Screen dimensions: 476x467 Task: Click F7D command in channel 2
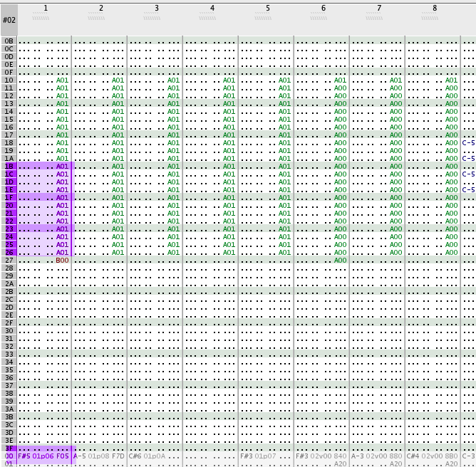point(118,456)
